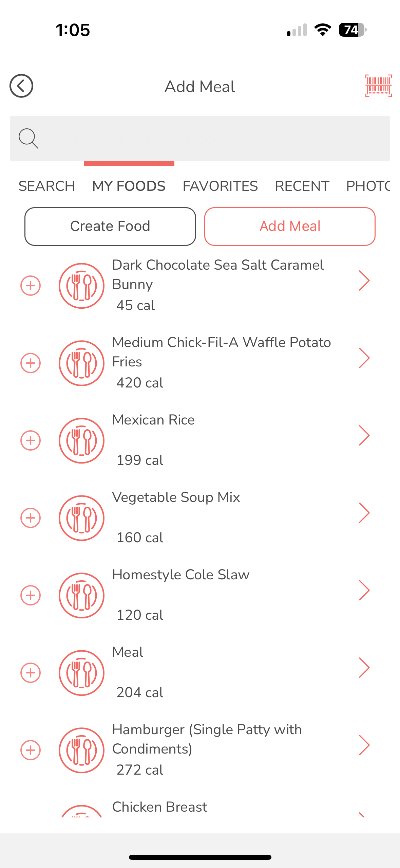This screenshot has width=400, height=868.
Task: Focus the food search field
Action: click(210, 139)
